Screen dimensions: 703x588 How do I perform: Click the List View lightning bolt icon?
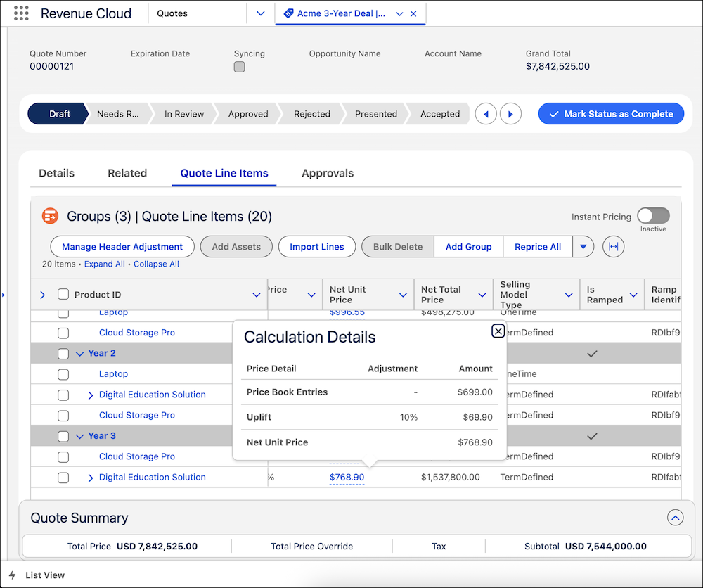[13, 575]
